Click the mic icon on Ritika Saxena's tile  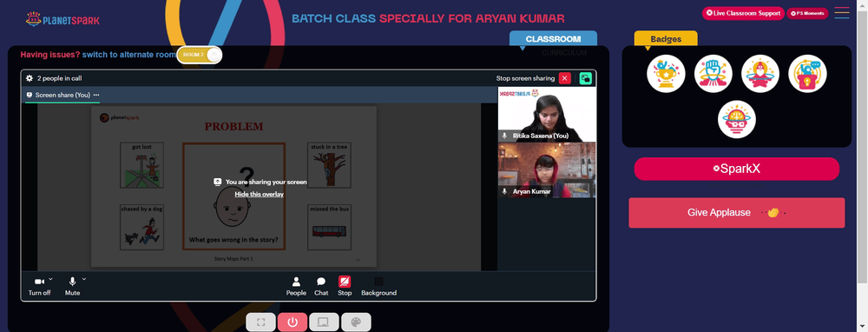504,136
